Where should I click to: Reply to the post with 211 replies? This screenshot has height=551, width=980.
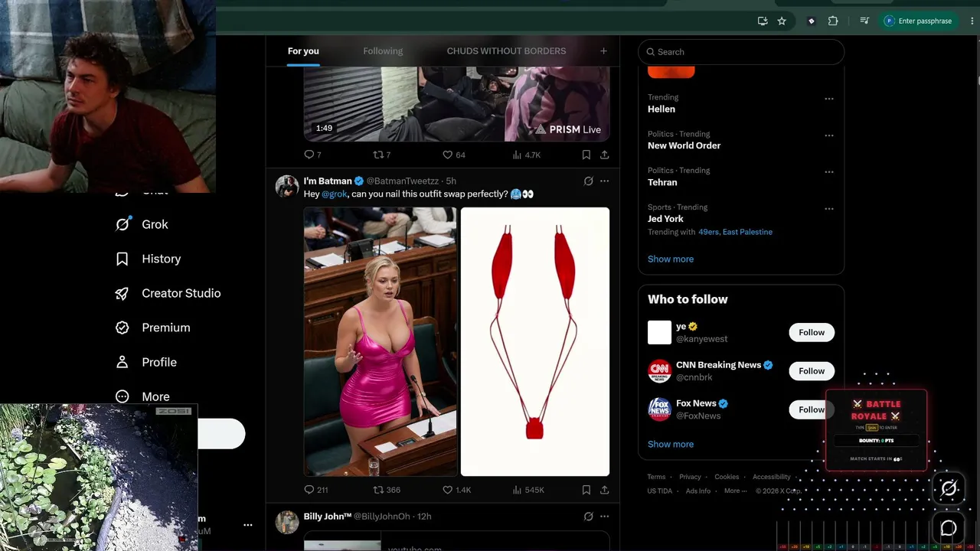click(315, 490)
